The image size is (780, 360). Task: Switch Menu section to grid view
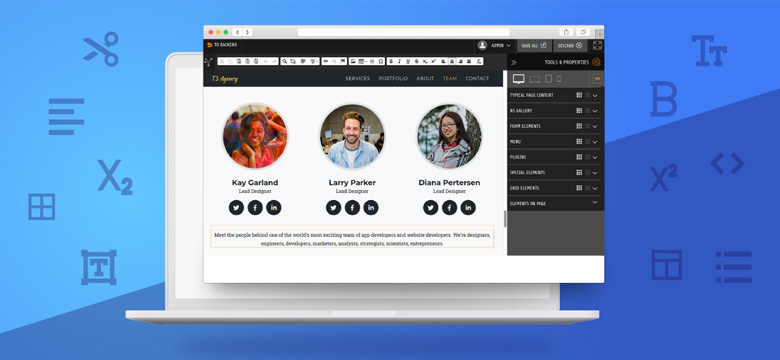(x=579, y=141)
